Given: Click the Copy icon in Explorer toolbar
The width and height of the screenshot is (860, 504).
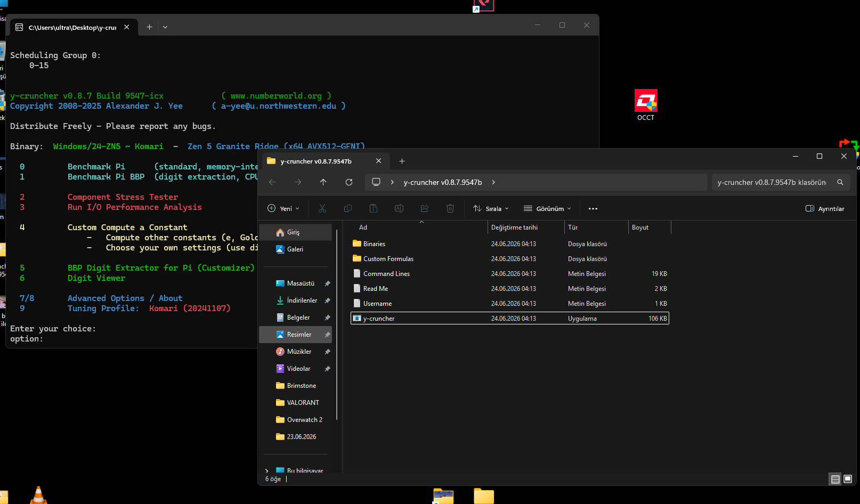Looking at the screenshot, I should [348, 208].
